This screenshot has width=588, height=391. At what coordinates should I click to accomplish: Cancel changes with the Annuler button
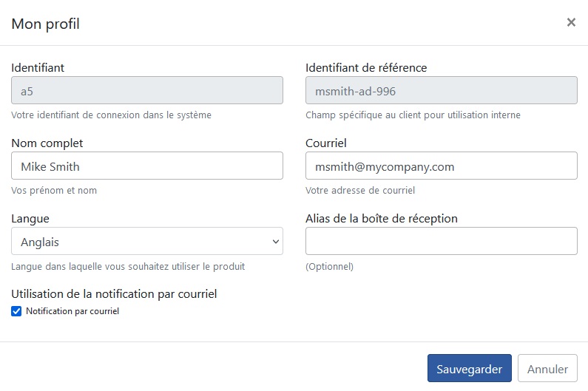pyautogui.click(x=547, y=368)
